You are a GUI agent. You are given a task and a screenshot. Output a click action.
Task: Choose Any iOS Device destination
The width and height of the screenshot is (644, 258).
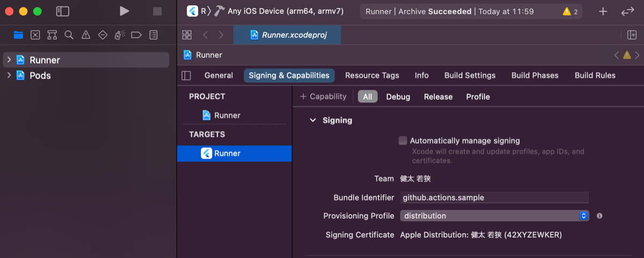286,11
